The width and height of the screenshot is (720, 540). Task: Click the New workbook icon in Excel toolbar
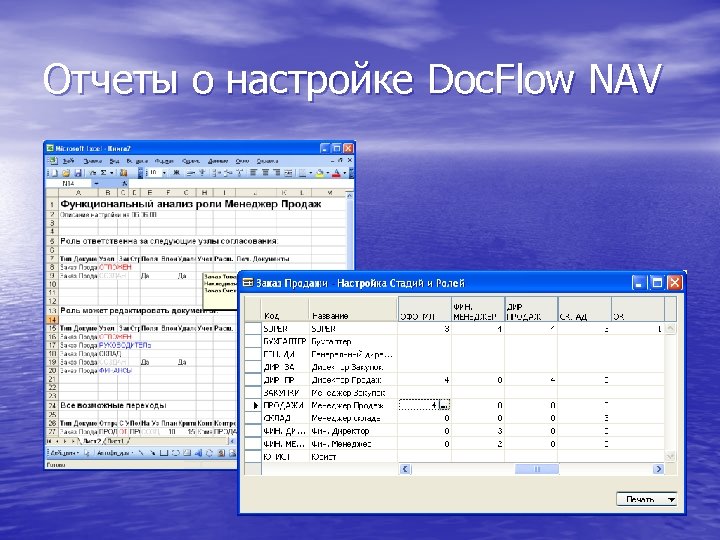[x=54, y=173]
